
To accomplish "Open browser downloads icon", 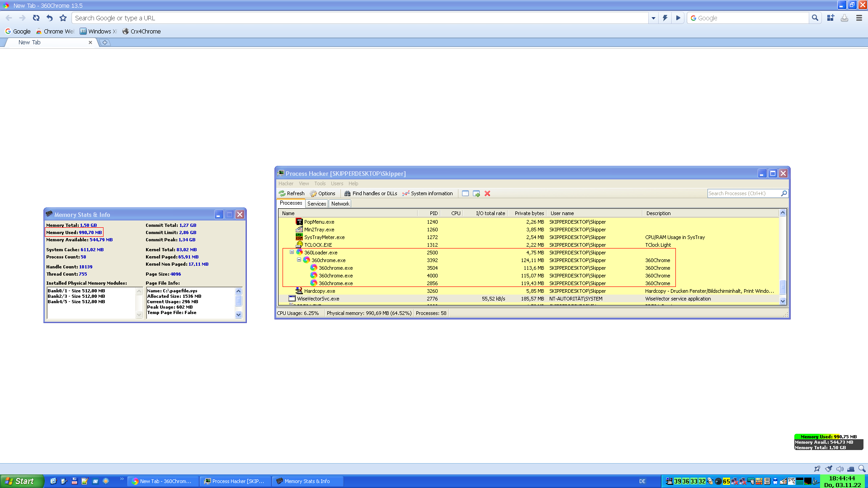I will tap(844, 18).
